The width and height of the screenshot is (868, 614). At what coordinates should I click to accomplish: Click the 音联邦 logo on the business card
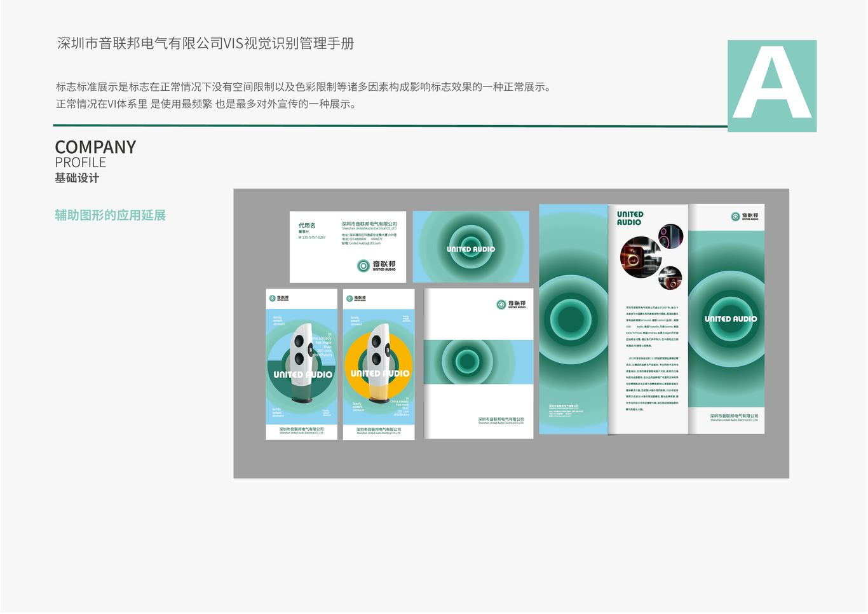point(376,266)
